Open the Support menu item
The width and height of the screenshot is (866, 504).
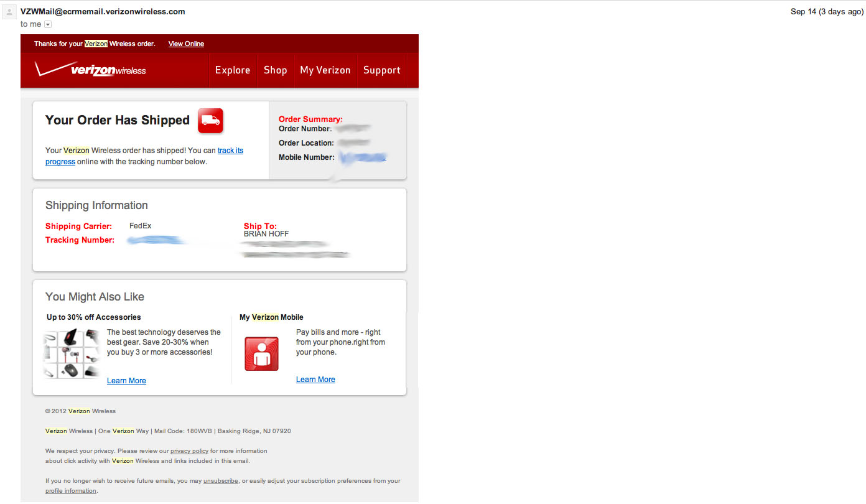[x=382, y=70]
